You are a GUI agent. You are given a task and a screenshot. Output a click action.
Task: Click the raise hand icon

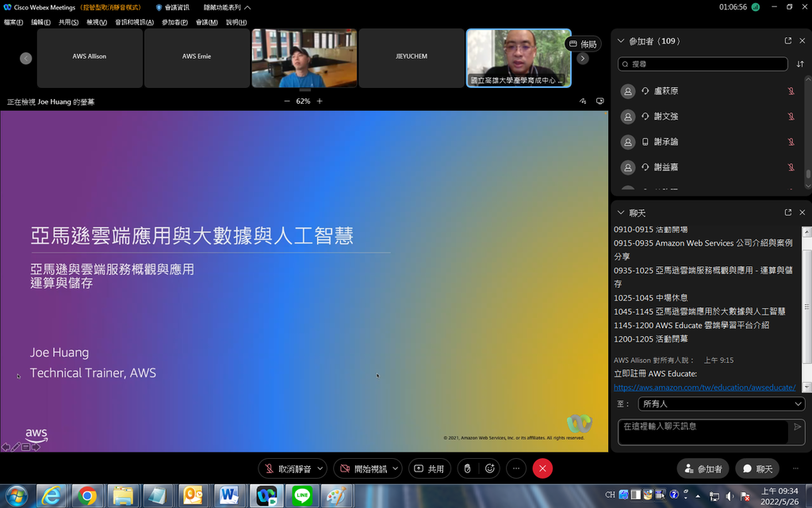coord(467,468)
